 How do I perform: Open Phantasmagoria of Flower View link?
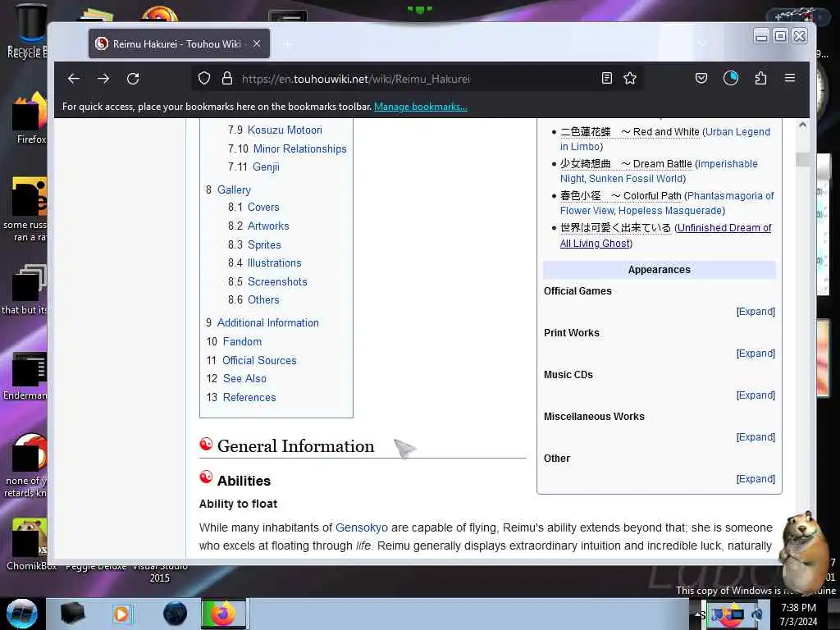(x=730, y=196)
